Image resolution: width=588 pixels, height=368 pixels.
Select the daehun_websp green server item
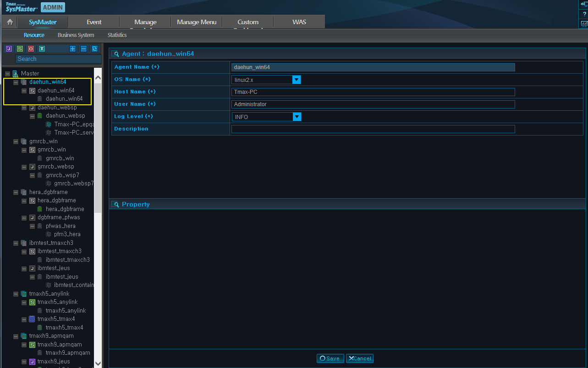(66, 116)
